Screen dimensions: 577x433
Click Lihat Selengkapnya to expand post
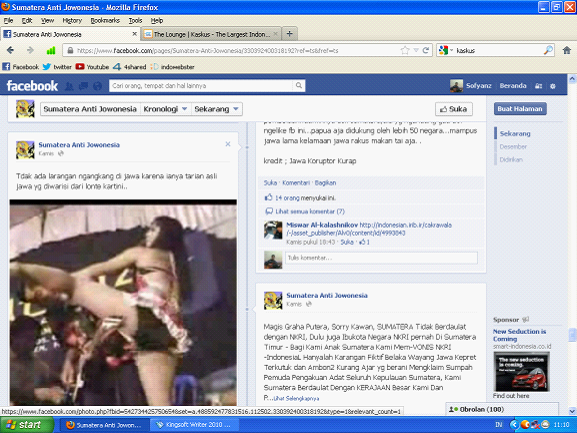coord(296,398)
